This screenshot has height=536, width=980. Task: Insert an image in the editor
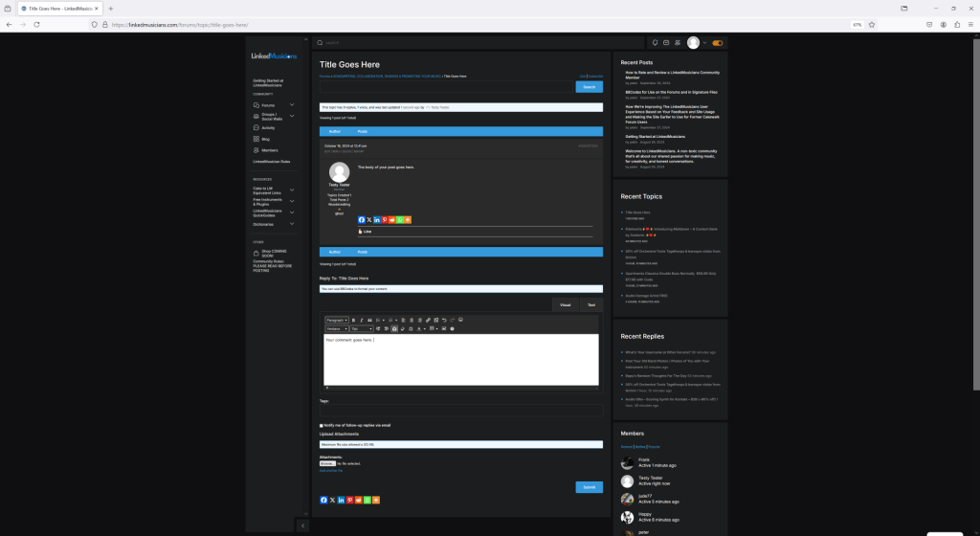coord(444,328)
